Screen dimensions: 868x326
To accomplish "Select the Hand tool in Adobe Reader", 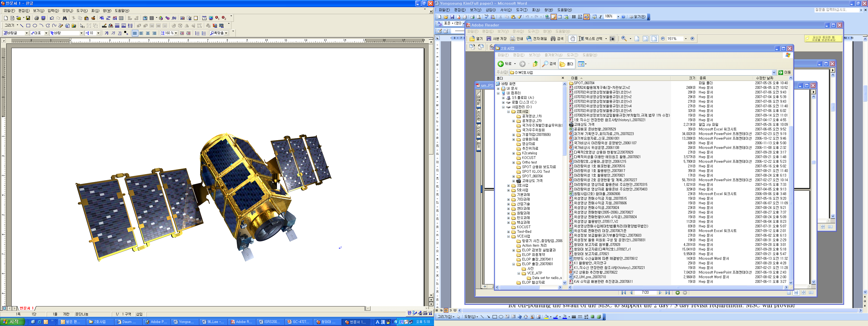I will 573,39.
